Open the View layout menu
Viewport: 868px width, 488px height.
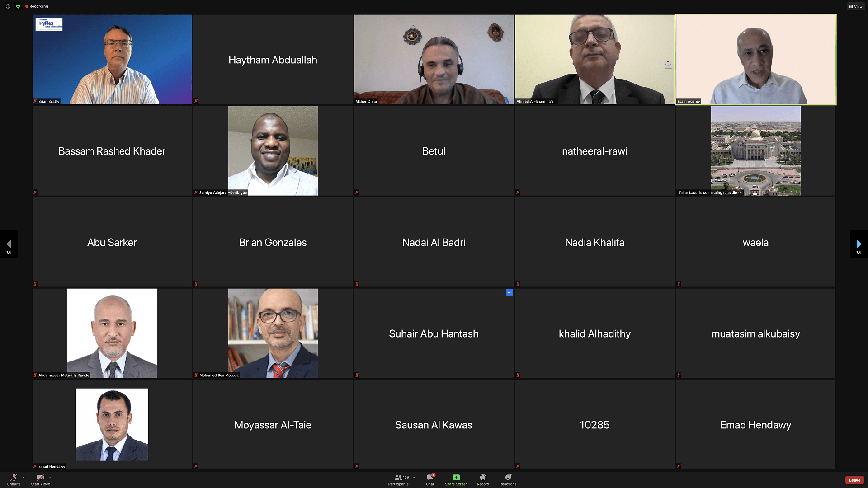tap(855, 6)
